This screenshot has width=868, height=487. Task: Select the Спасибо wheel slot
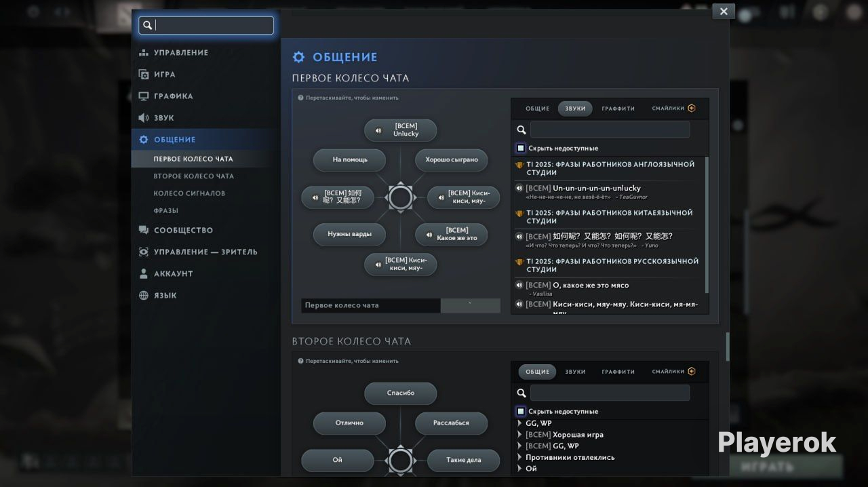click(401, 393)
